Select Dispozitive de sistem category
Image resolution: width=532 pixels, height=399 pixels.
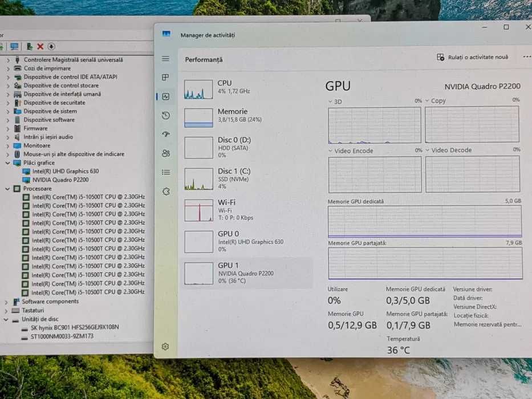click(50, 111)
